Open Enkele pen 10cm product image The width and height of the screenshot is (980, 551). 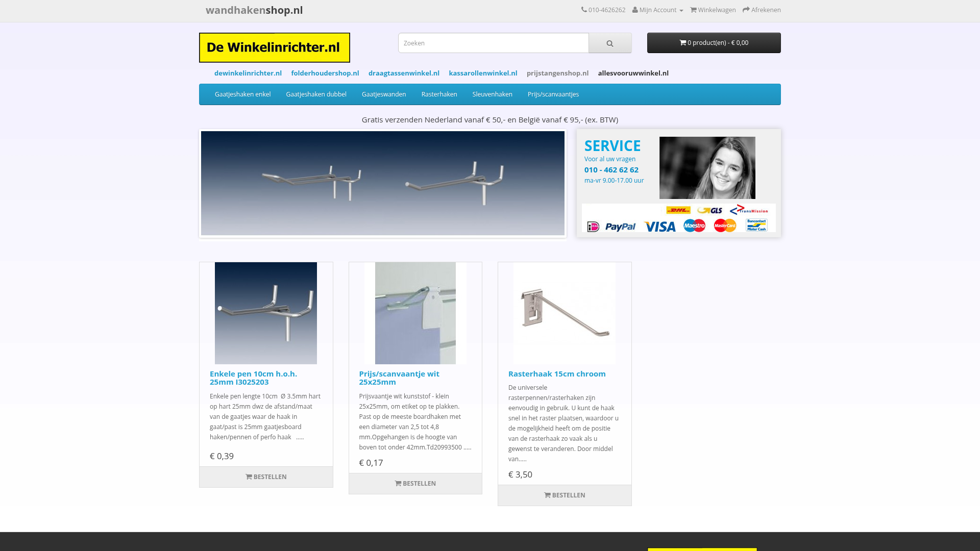[266, 313]
